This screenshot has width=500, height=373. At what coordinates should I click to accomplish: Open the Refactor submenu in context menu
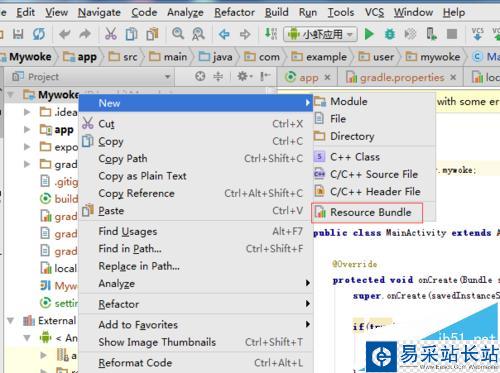[x=196, y=304]
